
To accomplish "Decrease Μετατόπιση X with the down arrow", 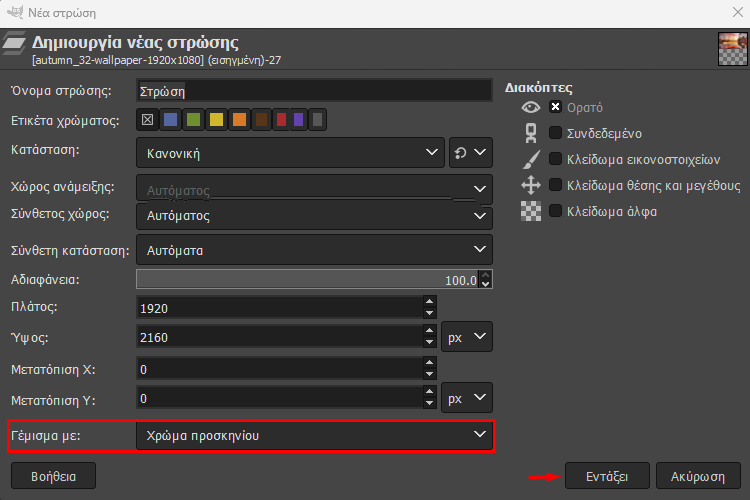I will point(430,374).
